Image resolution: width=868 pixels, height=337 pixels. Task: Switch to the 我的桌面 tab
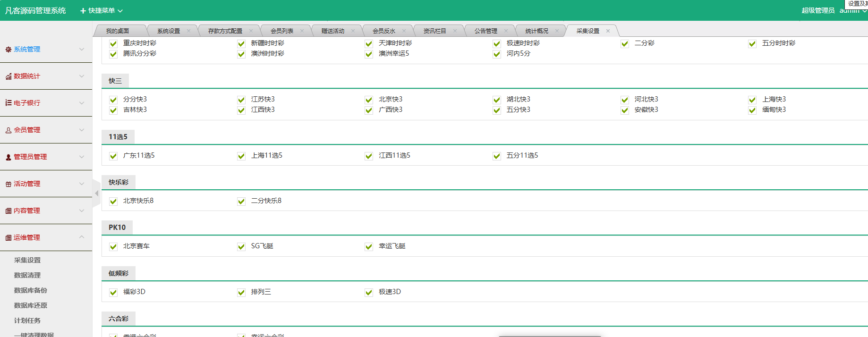(117, 31)
